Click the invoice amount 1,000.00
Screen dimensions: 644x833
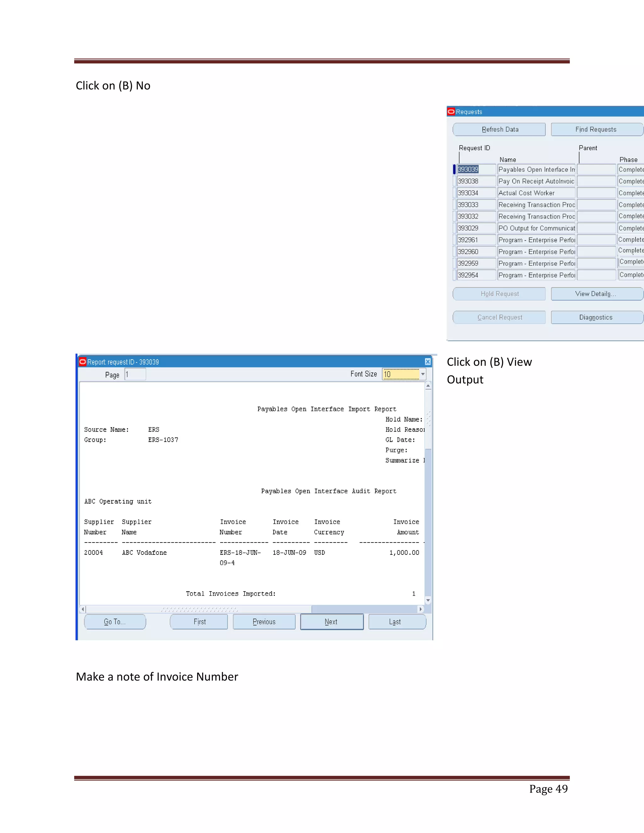pos(404,553)
